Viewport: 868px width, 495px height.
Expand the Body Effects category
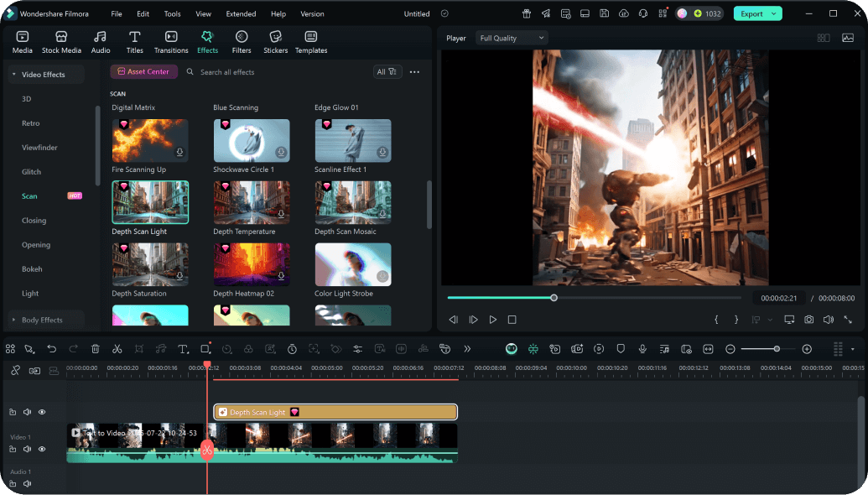[x=14, y=320]
